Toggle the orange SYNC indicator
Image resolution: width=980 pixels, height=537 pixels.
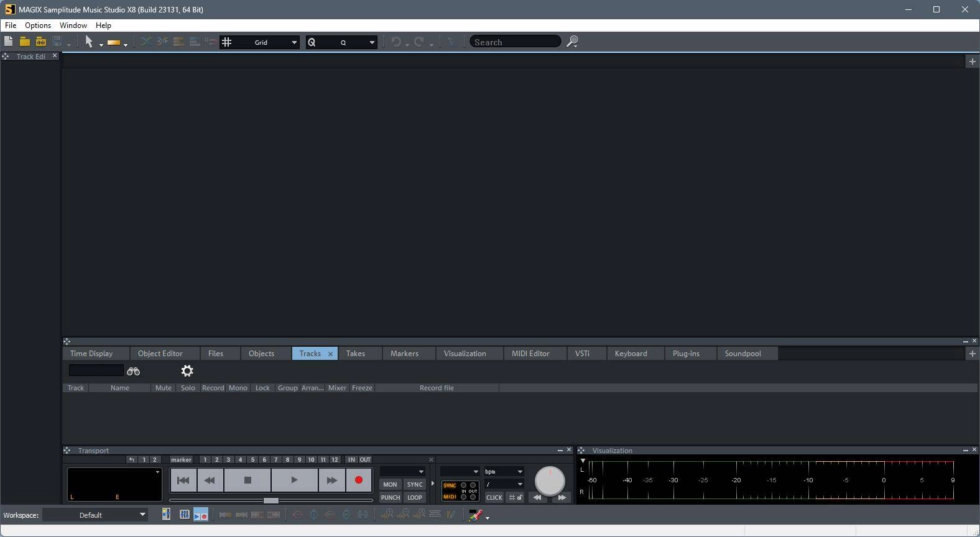click(450, 486)
